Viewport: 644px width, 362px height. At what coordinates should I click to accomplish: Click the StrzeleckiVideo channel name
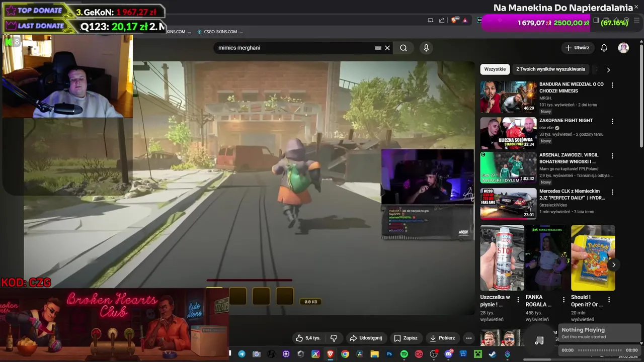click(x=553, y=205)
